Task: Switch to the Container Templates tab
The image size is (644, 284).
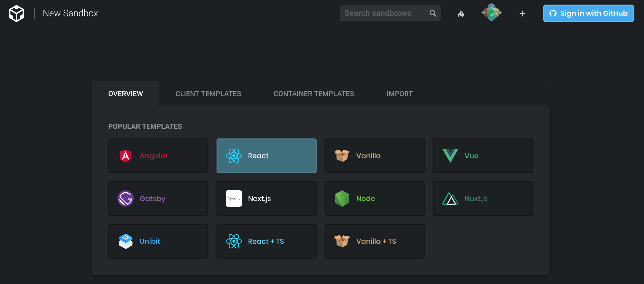Action: click(314, 94)
